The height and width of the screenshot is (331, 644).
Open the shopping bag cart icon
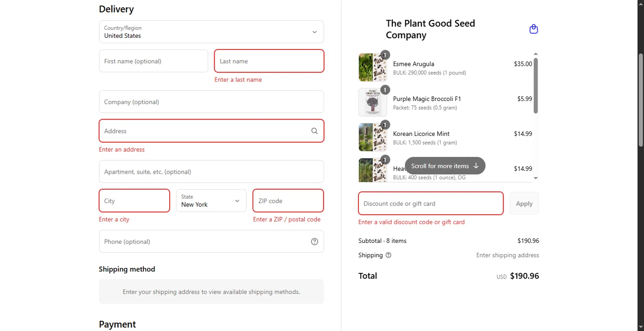click(x=534, y=29)
